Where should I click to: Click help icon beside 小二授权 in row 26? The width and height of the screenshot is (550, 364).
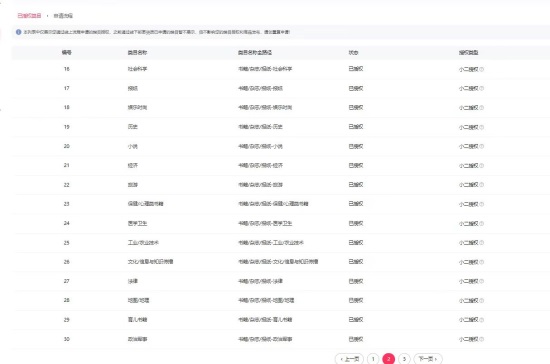point(482,262)
